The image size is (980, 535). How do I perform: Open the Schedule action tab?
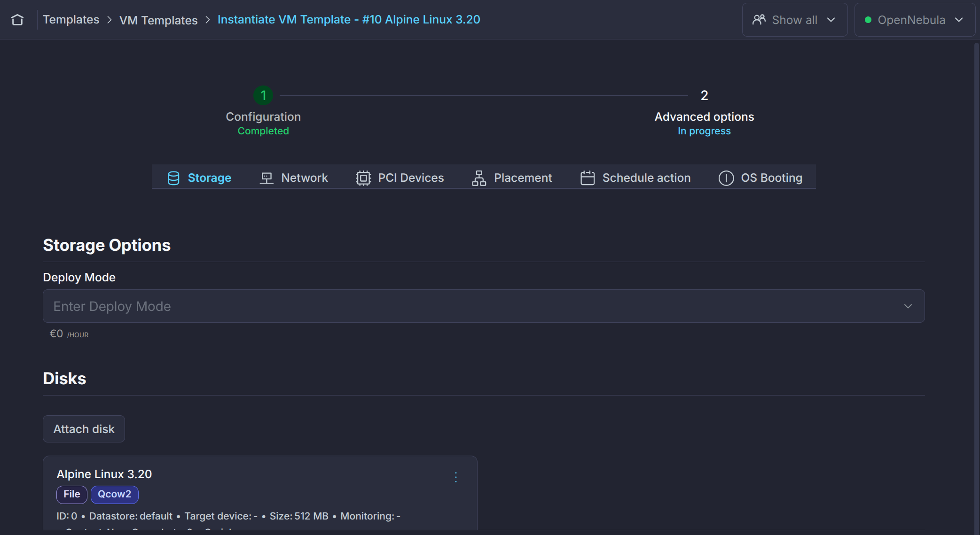click(x=635, y=178)
